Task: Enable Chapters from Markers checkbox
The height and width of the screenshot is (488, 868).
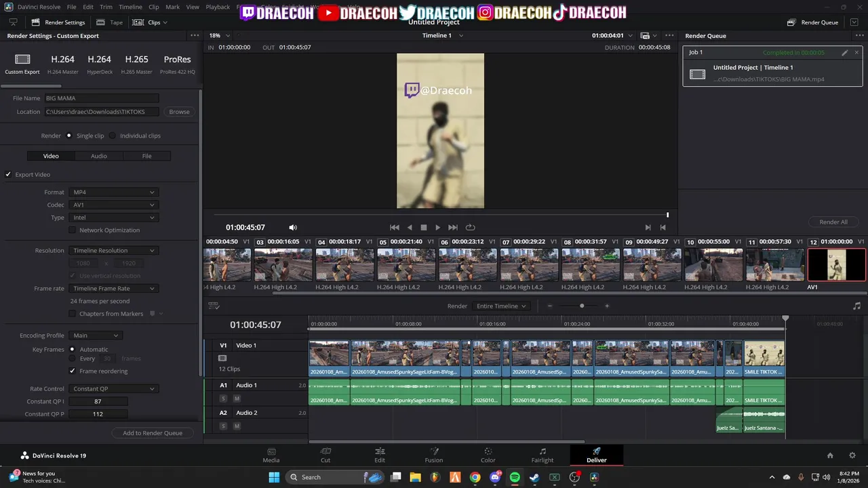Action: (x=73, y=314)
